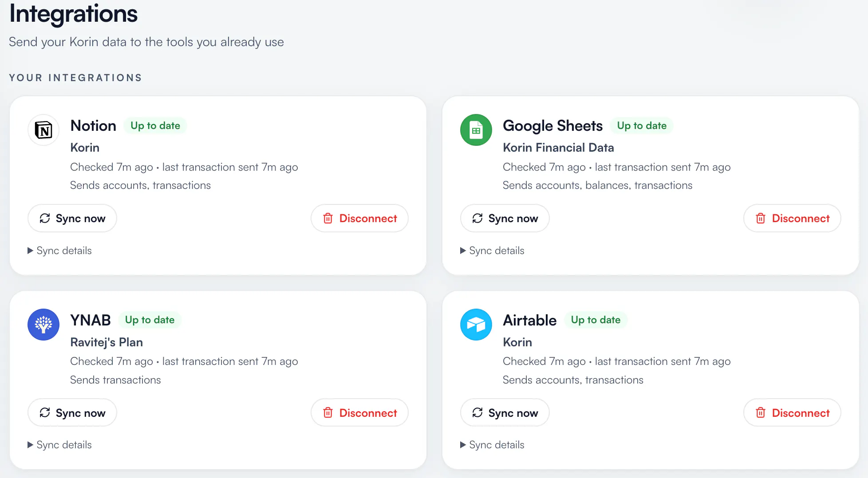Expand Sync details for YNAB
The image size is (868, 478).
59,445
